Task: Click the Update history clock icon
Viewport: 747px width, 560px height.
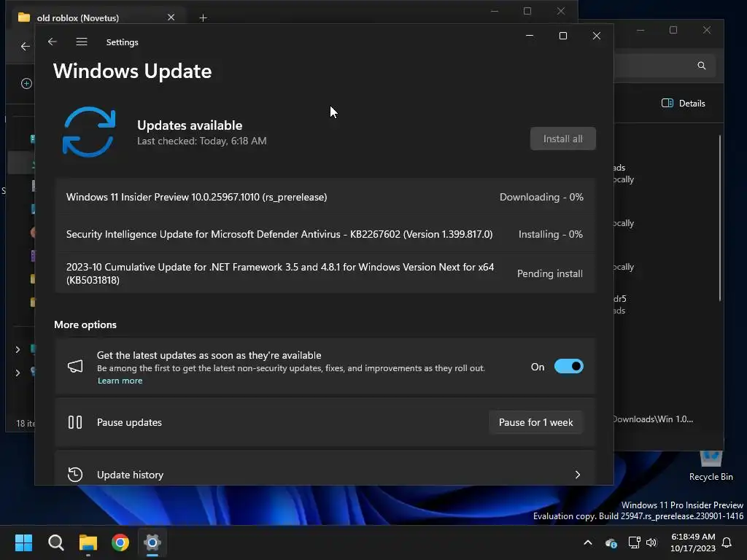Action: click(x=75, y=474)
